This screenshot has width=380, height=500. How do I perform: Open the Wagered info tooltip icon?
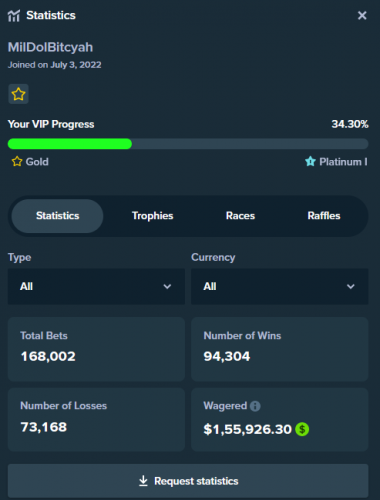pyautogui.click(x=255, y=406)
